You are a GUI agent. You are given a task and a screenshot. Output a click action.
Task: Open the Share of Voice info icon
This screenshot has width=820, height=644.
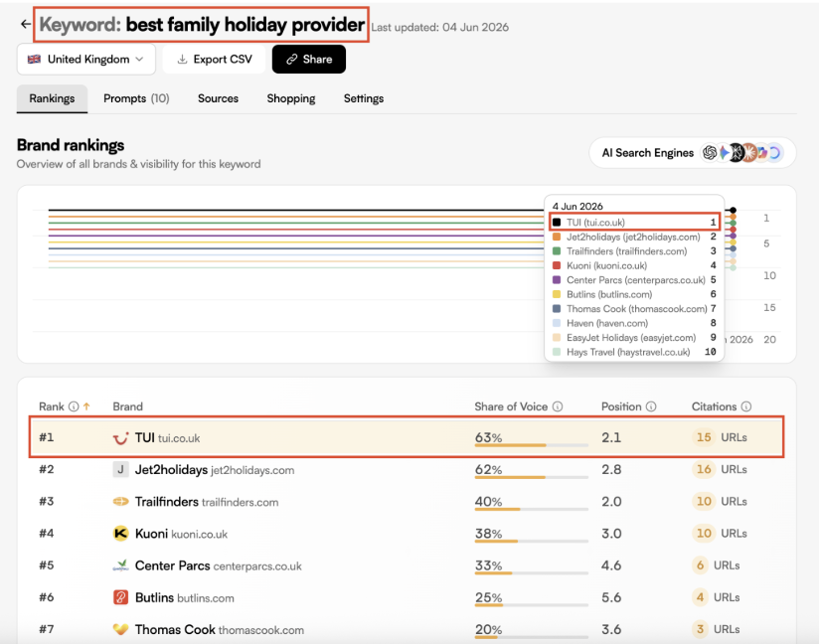coord(558,406)
